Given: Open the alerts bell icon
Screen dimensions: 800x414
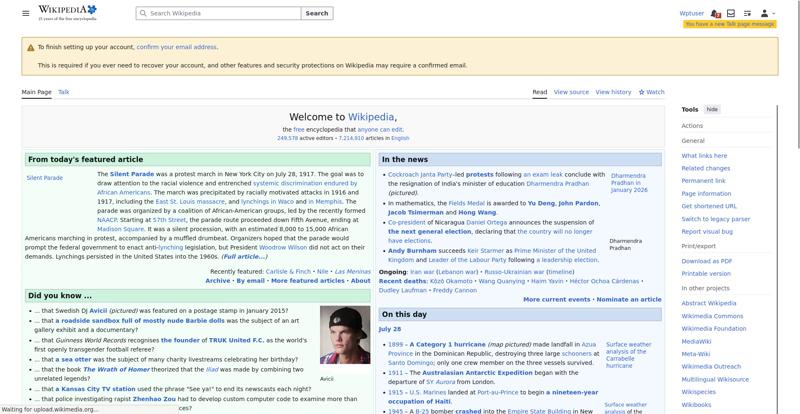Looking at the screenshot, I should click(714, 13).
